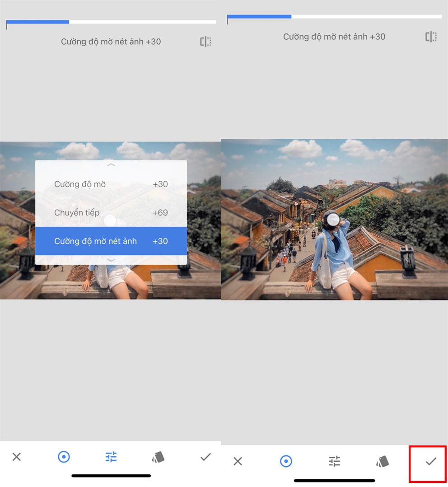Screen dimensions: 448x487
Task: Dismiss edits via X in the right screenshot
Action: click(238, 462)
